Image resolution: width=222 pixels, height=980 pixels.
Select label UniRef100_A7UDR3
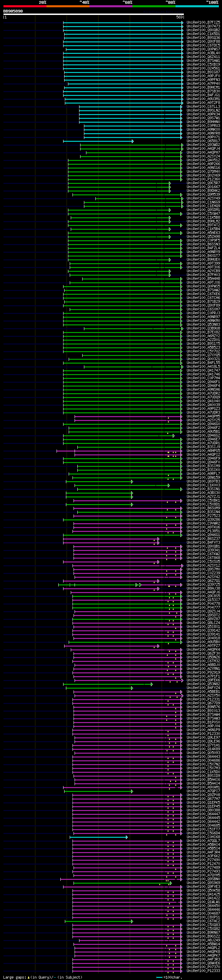coord(203,412)
